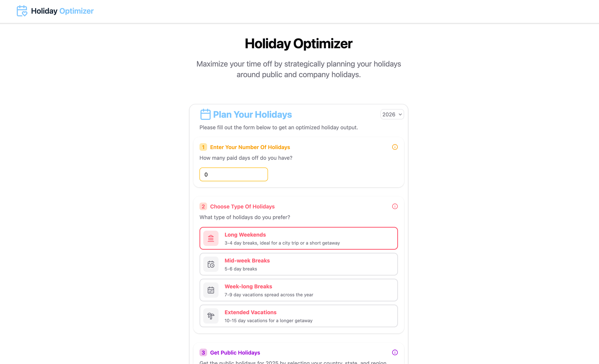
Task: Click the info icon for Get Public Holidays
Action: [395, 352]
